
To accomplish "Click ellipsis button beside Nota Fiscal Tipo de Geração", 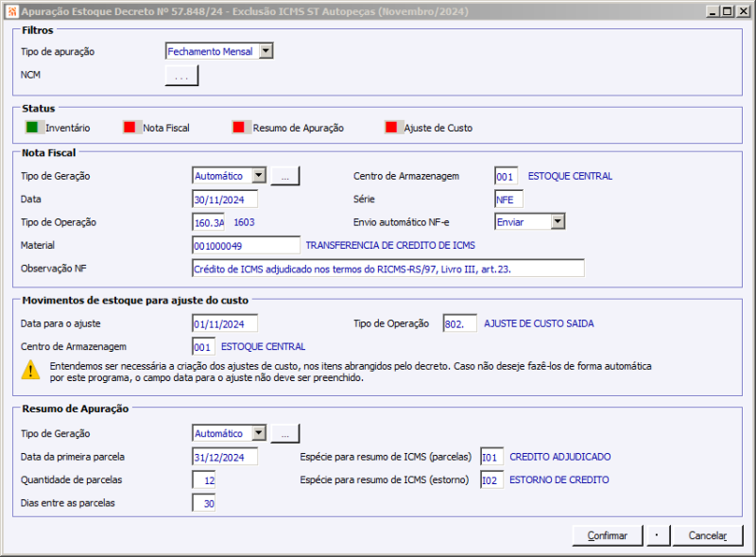I will tap(285, 176).
